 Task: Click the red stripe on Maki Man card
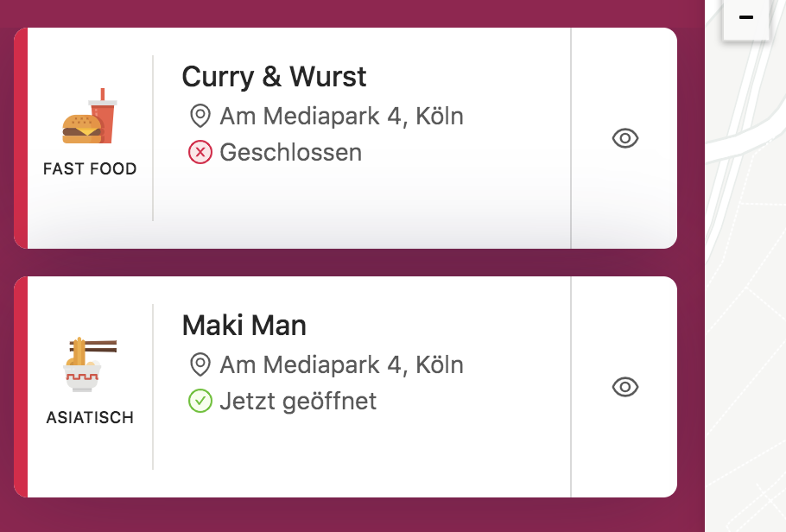pos(21,387)
